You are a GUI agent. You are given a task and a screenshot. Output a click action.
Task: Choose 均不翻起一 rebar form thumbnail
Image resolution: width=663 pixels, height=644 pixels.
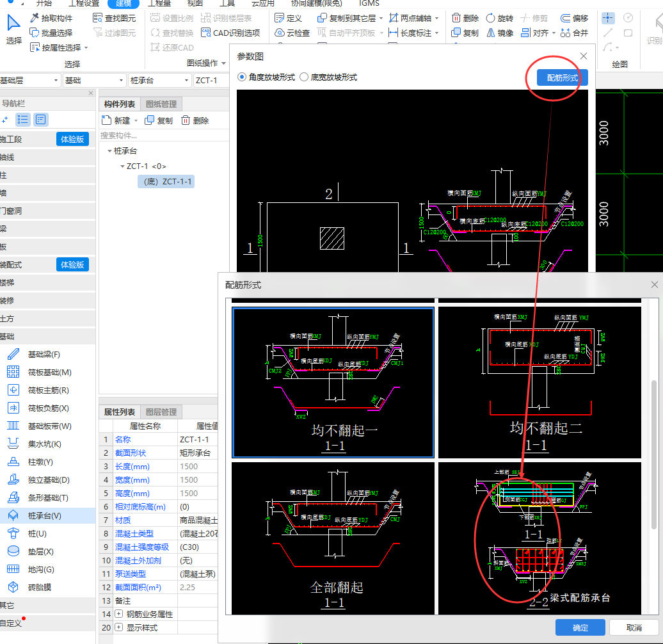click(x=333, y=382)
